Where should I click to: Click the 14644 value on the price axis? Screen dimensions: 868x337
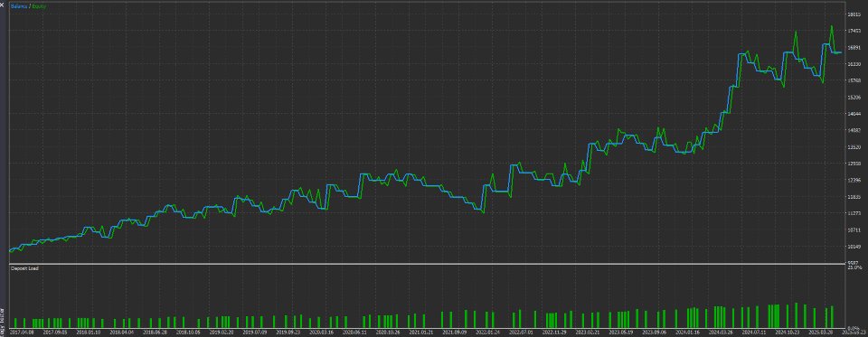[854, 114]
